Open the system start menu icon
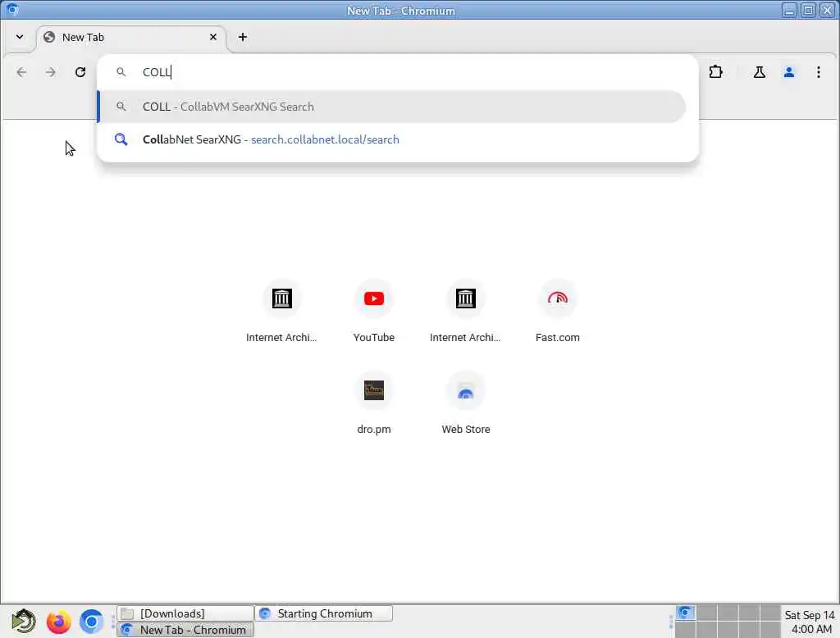The image size is (840, 638). (24, 622)
